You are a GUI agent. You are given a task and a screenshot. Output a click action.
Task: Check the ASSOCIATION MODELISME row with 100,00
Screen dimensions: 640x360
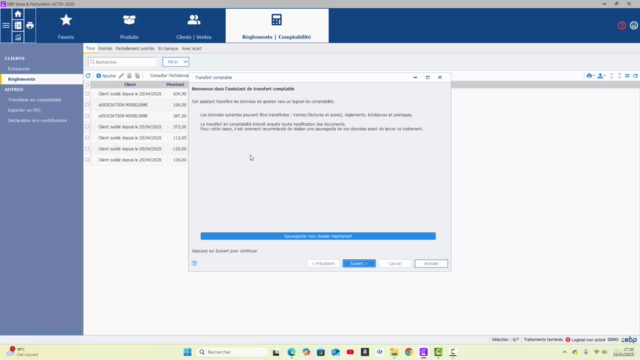point(87,105)
